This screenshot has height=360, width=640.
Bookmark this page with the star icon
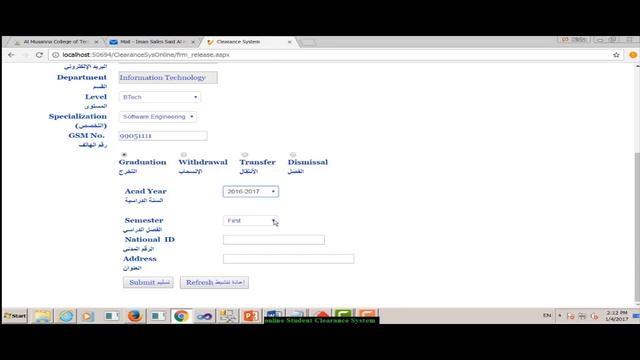(616, 55)
